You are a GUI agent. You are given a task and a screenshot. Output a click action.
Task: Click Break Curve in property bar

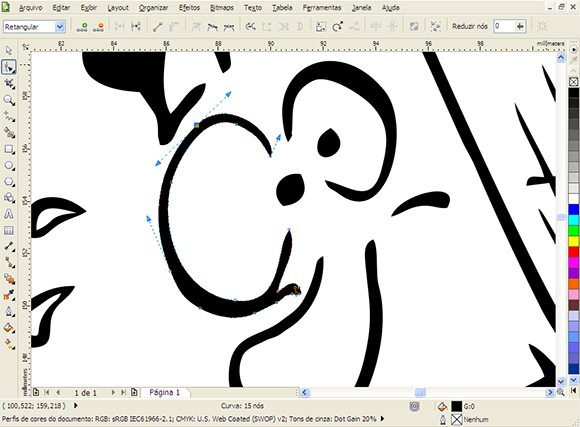click(x=136, y=26)
